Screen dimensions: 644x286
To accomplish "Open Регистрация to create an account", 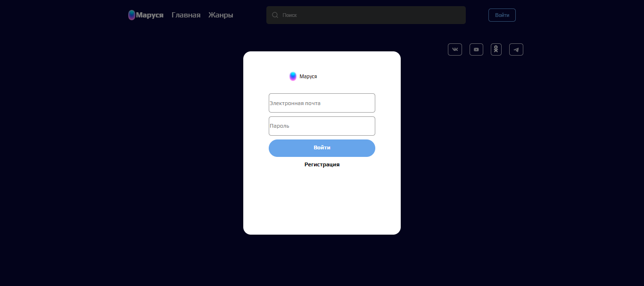I will pos(322,164).
